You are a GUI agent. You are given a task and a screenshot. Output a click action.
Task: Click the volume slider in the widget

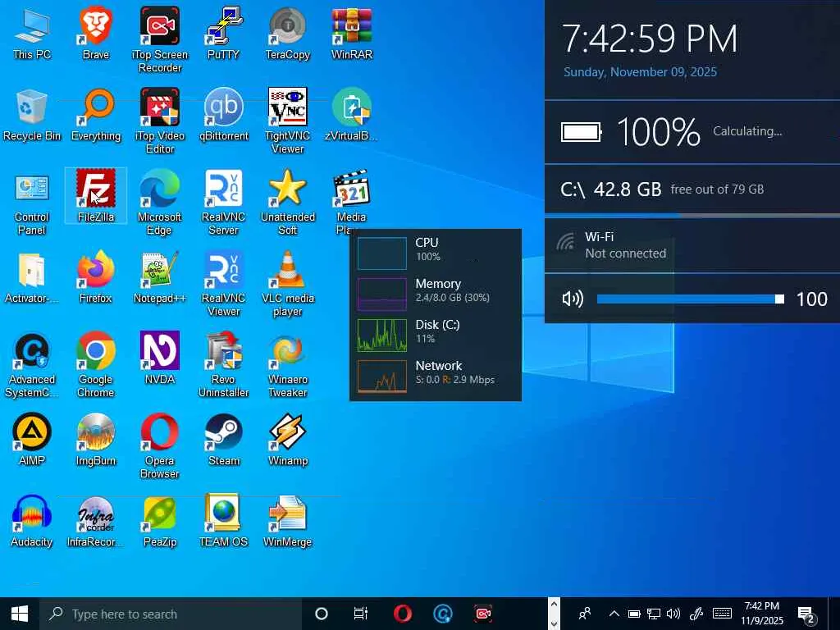click(690, 299)
